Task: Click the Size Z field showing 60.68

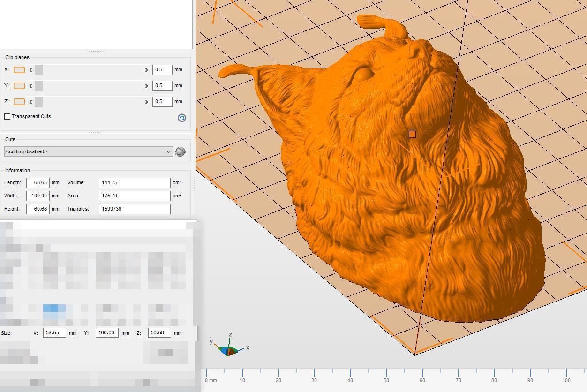Action: 159,333
